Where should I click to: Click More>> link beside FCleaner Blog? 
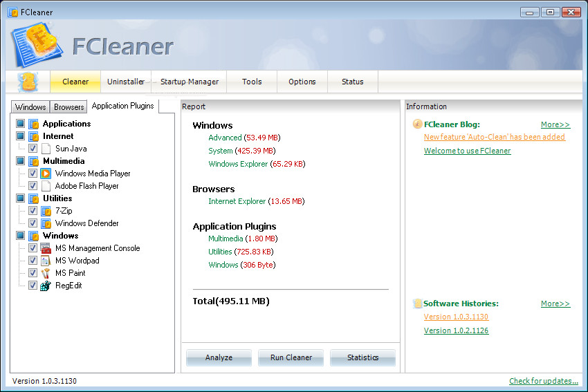555,124
